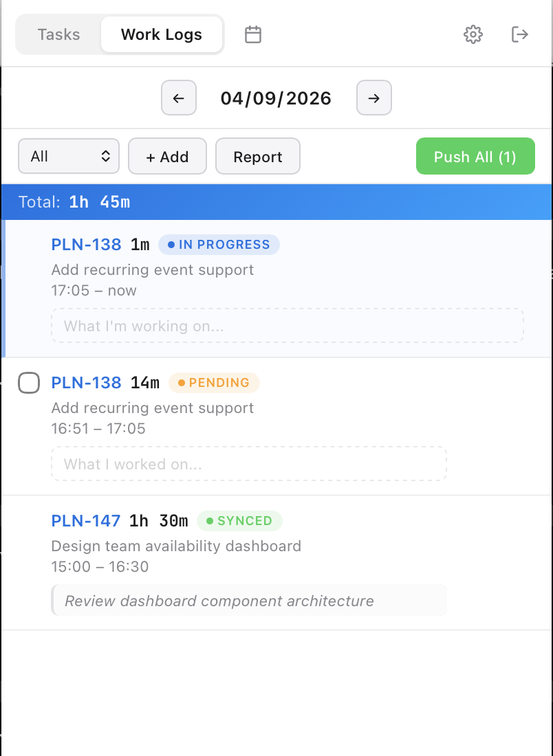Select the Work Logs tab
Viewport: 553px width, 756px height.
(162, 34)
